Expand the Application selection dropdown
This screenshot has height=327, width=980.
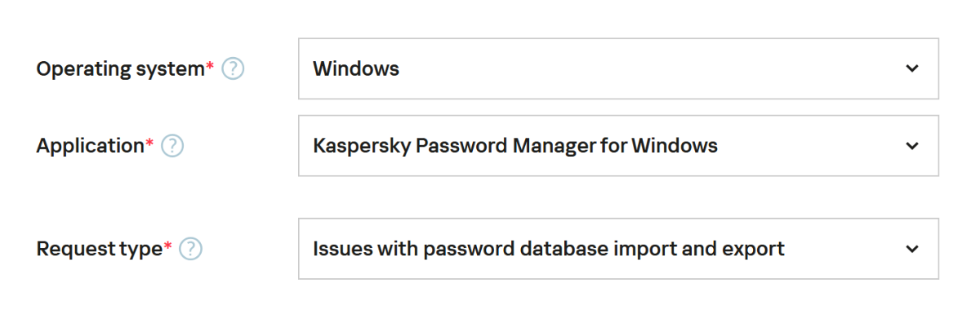(x=617, y=146)
